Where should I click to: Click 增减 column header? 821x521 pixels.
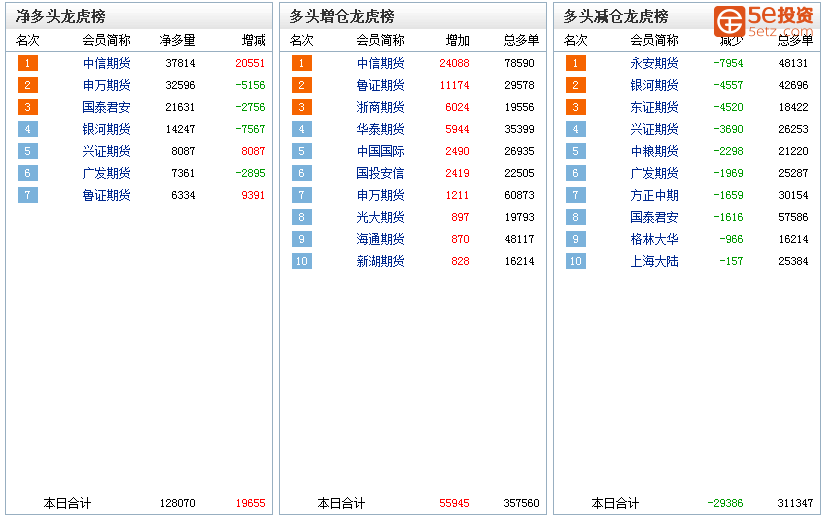[x=253, y=40]
